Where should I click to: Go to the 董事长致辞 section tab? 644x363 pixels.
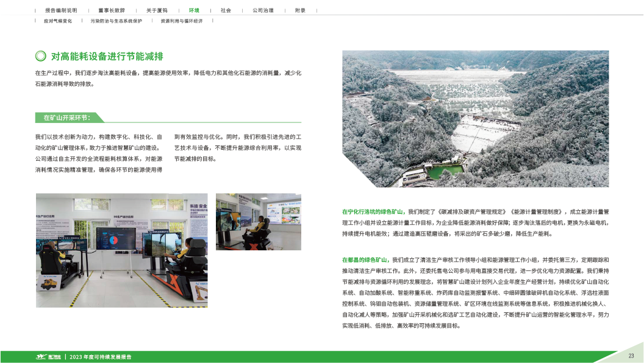click(110, 11)
